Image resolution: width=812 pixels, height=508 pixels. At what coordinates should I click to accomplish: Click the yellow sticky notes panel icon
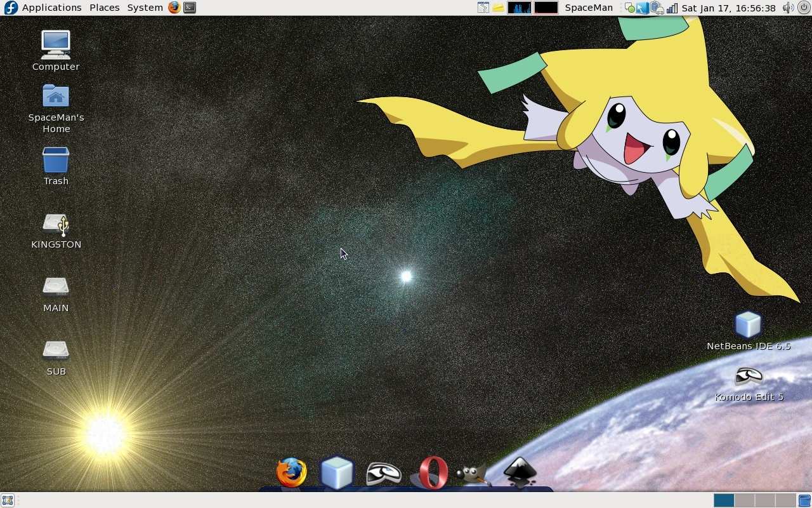pyautogui.click(x=499, y=8)
